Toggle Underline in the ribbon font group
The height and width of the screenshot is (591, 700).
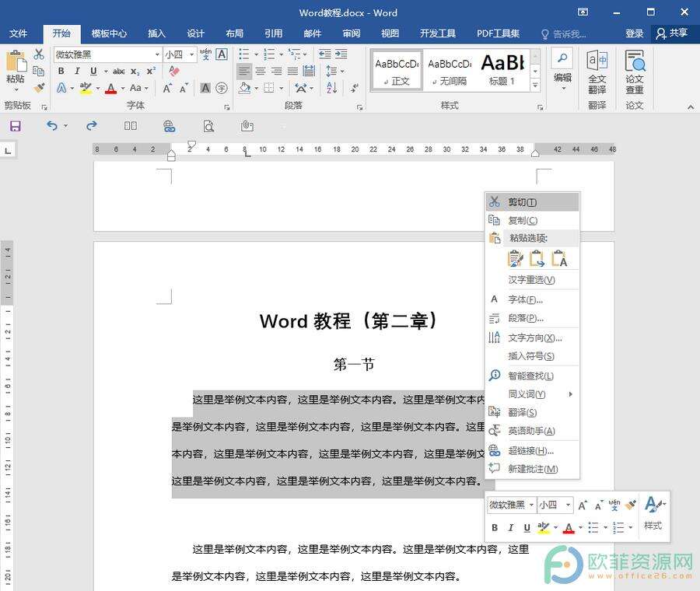coord(93,71)
